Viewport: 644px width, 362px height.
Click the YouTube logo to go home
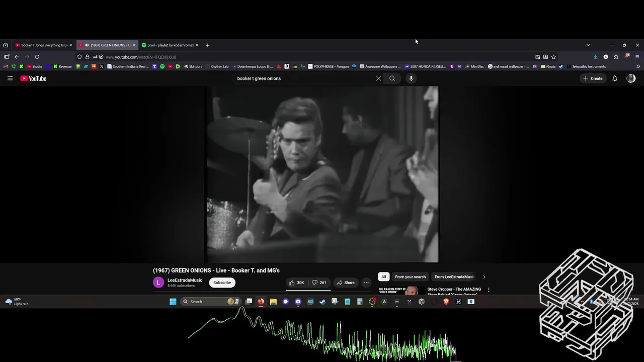coord(33,78)
